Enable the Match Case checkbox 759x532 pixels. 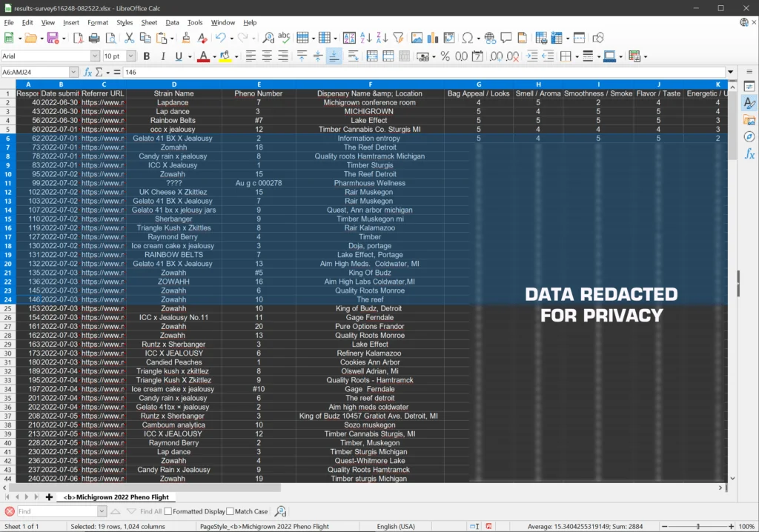pos(231,511)
